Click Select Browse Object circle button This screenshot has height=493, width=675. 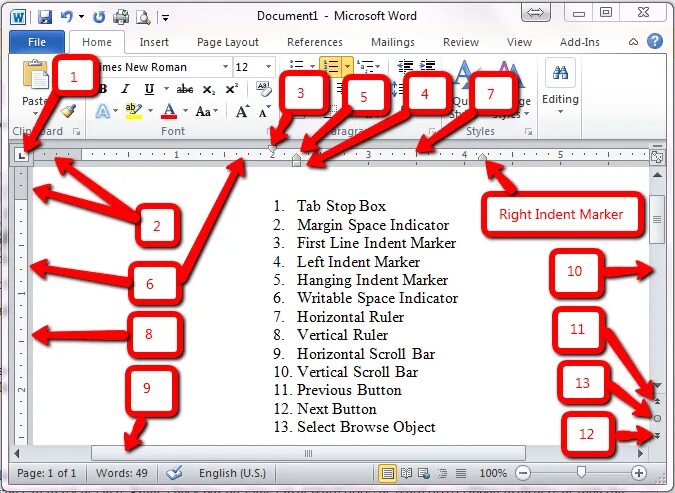coord(657,419)
